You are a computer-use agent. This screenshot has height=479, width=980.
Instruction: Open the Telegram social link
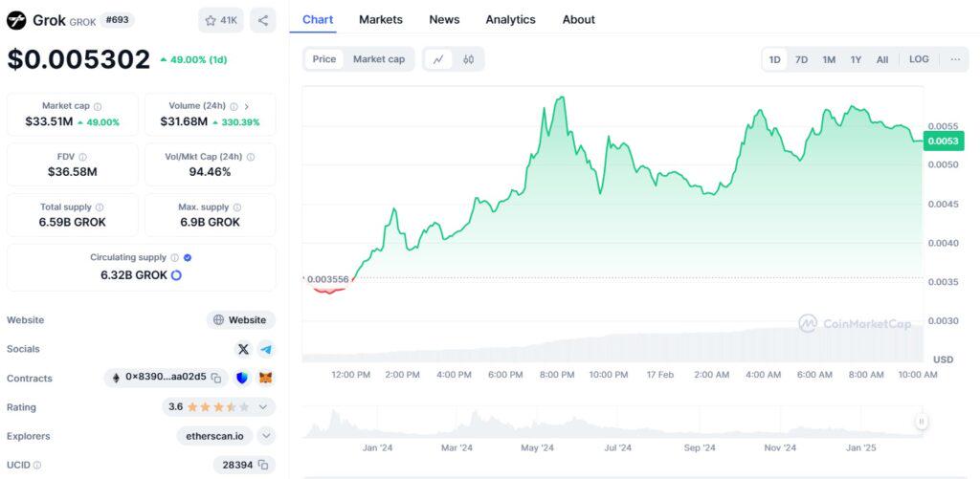(x=265, y=349)
